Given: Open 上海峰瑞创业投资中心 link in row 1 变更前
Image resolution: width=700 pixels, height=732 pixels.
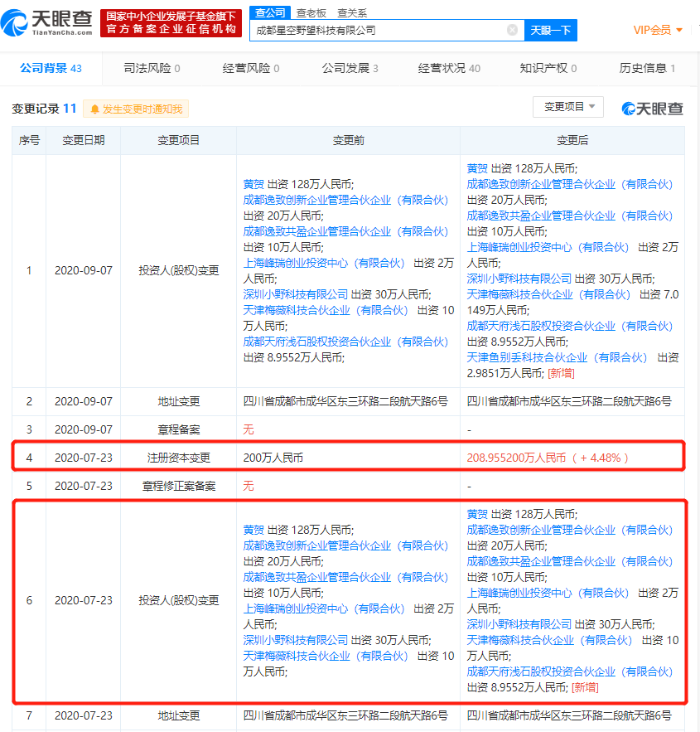Looking at the screenshot, I should (324, 263).
